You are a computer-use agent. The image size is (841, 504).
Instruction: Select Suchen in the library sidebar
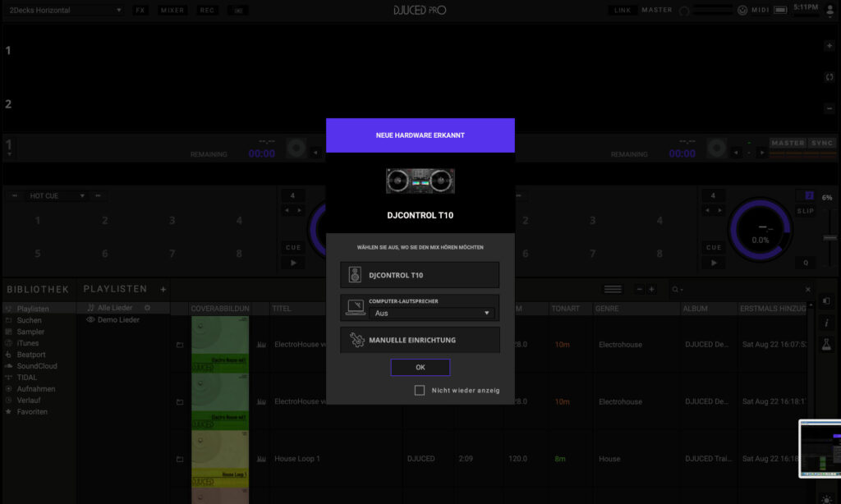pos(29,320)
